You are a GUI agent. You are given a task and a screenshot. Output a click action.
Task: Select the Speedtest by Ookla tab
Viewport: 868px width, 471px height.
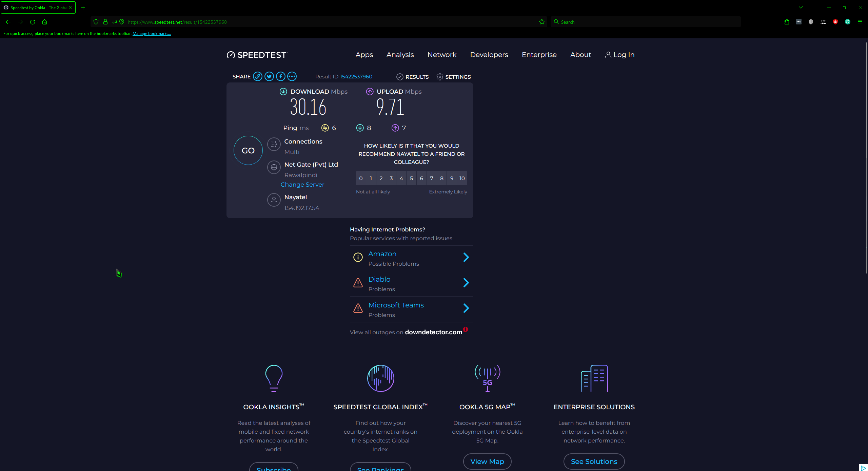38,7
